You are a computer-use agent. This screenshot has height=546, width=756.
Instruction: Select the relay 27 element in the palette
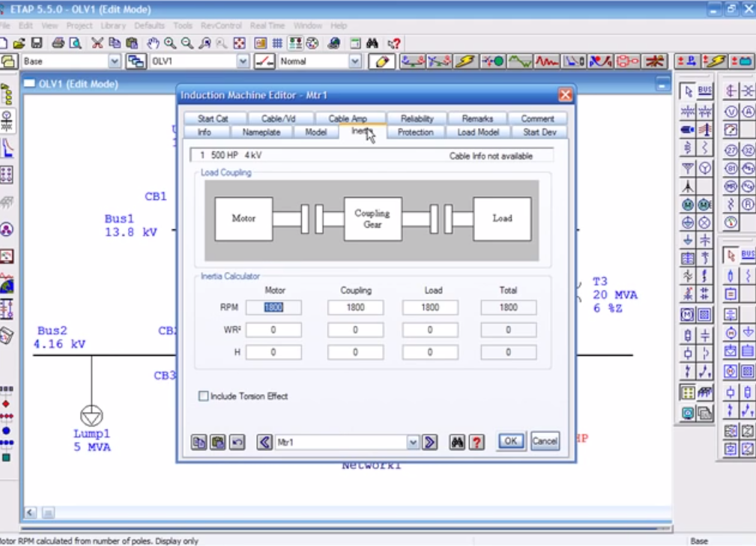click(x=731, y=151)
